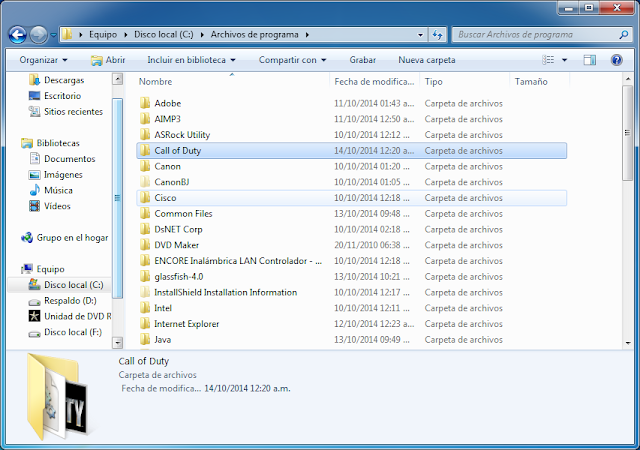Click the Vídeos library icon

[35, 206]
